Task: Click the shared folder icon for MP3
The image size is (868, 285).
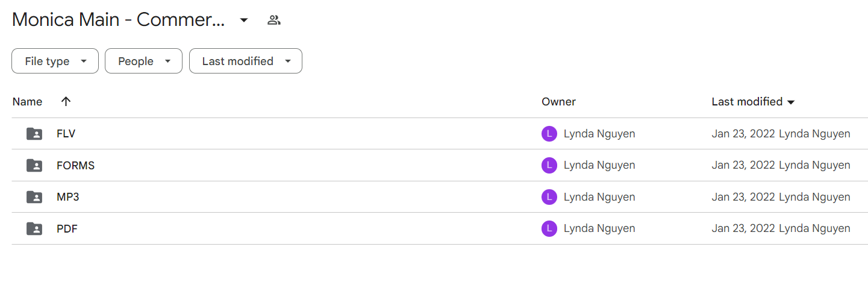Action: [x=34, y=197]
